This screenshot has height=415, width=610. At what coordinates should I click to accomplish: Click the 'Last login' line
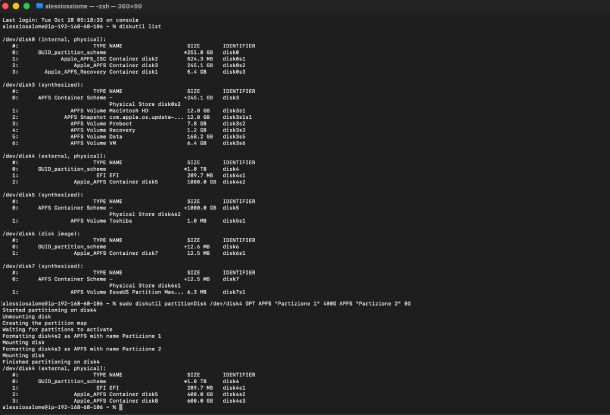pos(70,20)
